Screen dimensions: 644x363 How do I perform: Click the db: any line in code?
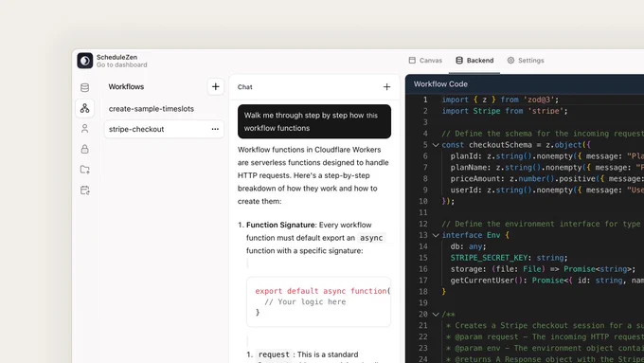(x=468, y=246)
